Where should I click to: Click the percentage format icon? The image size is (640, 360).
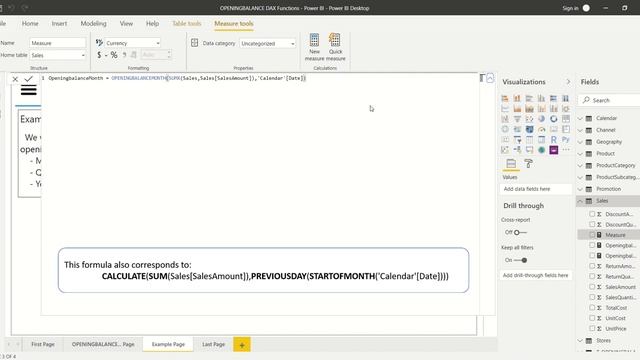point(114,55)
